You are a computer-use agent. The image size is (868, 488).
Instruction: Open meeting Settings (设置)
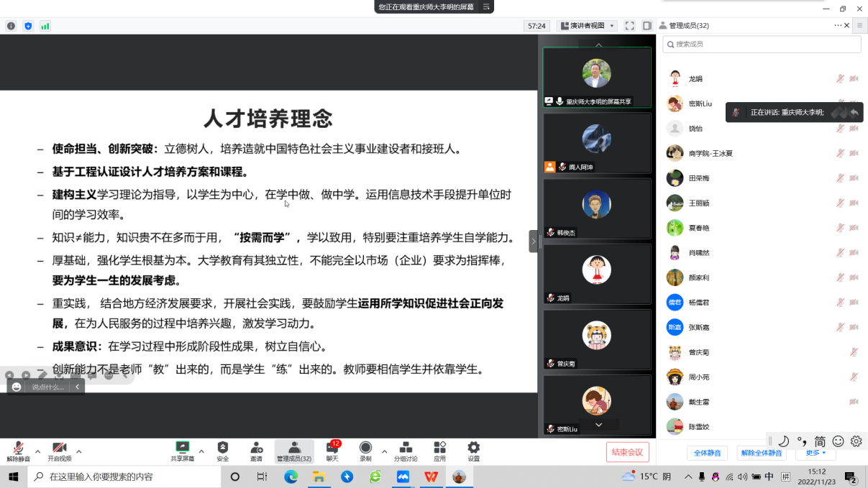472,451
